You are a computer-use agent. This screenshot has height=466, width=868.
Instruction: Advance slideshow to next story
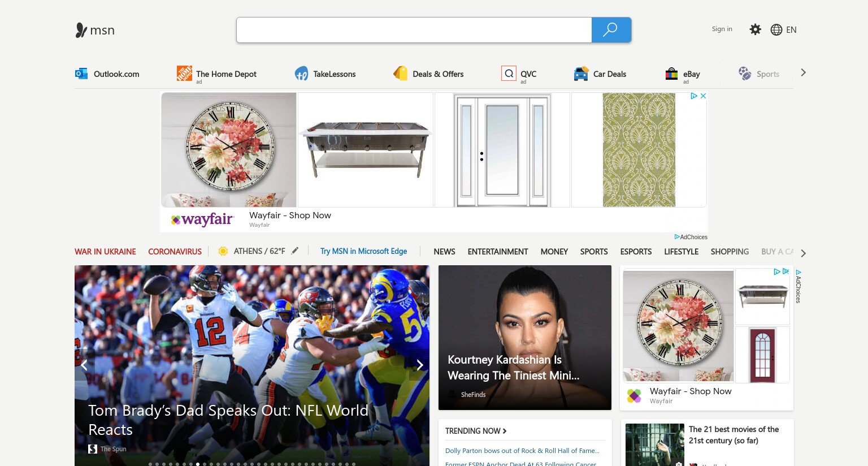coord(420,365)
